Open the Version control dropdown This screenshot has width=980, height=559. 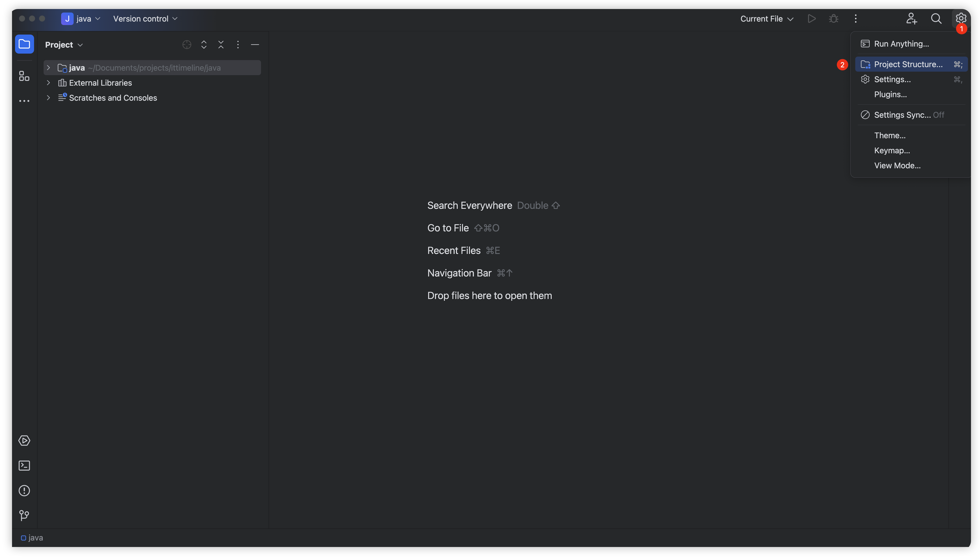pos(145,19)
